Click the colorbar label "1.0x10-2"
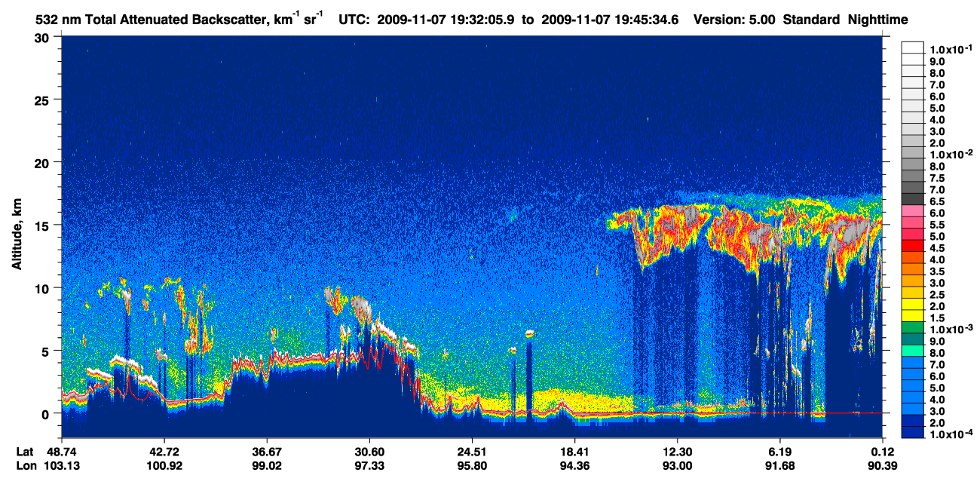The image size is (980, 503). (951, 155)
